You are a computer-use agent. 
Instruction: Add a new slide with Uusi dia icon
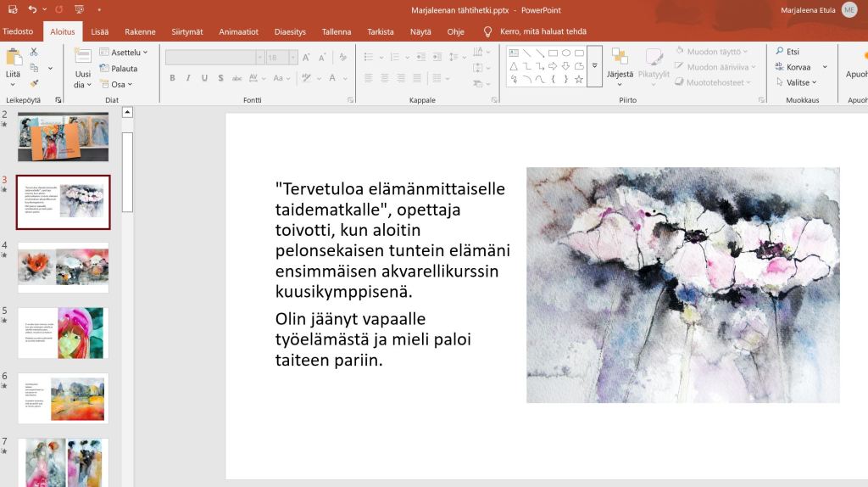82,57
